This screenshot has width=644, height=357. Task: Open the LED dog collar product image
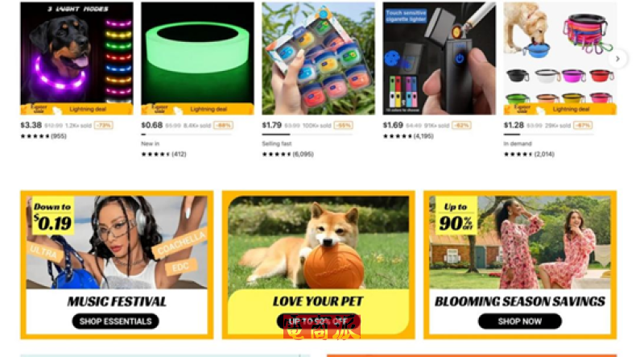coord(76,58)
